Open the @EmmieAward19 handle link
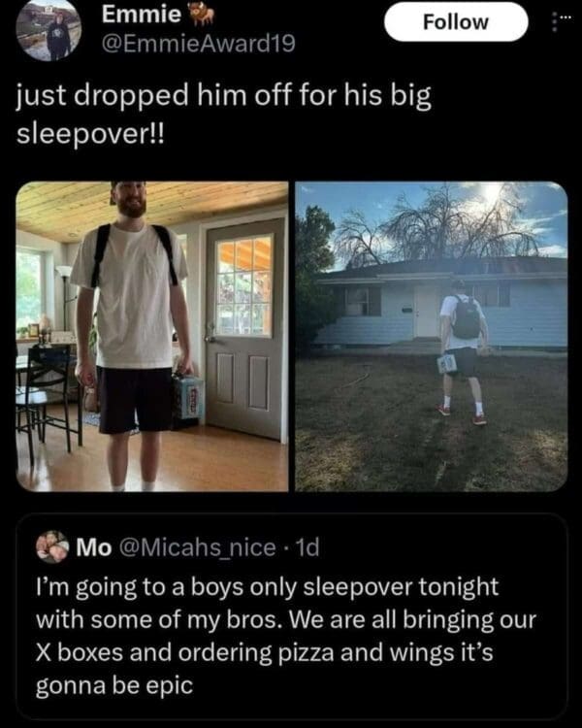Viewport: 582px width, 728px height. (x=198, y=44)
